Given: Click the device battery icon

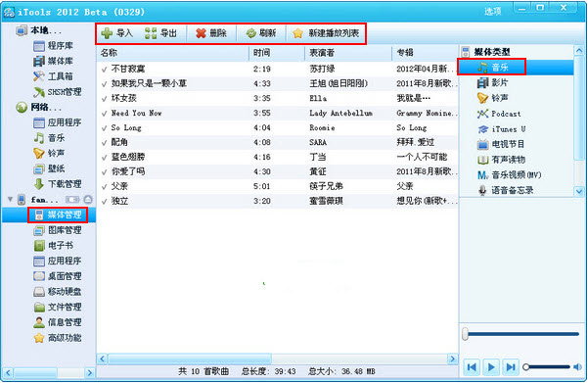Looking at the screenshot, I should point(72,200).
